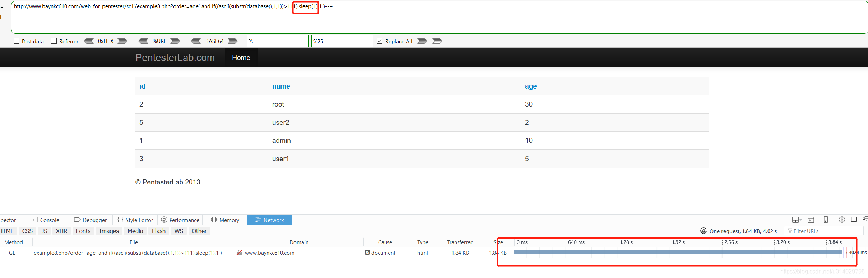
Task: Click the %URL encode right arrow
Action: point(175,41)
